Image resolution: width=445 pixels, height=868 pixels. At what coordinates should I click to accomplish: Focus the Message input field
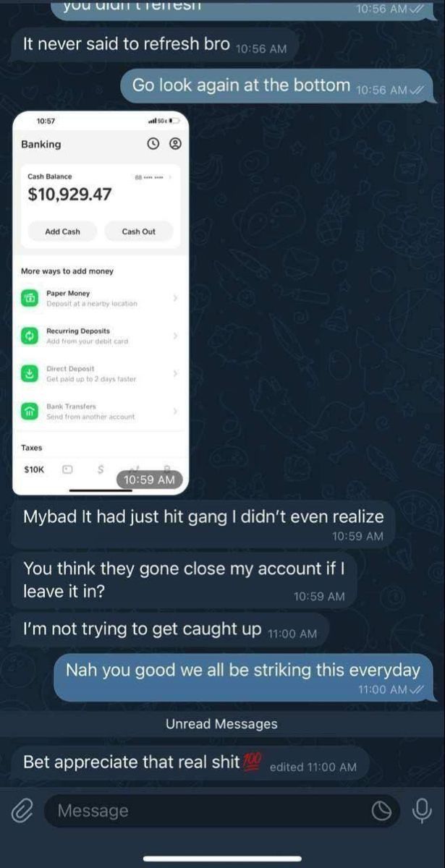coord(221,811)
